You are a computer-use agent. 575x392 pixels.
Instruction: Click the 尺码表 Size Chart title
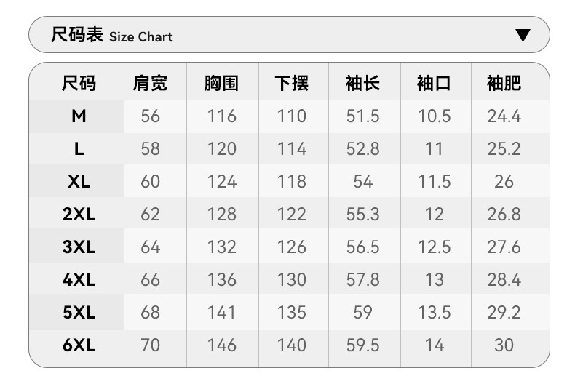112,35
